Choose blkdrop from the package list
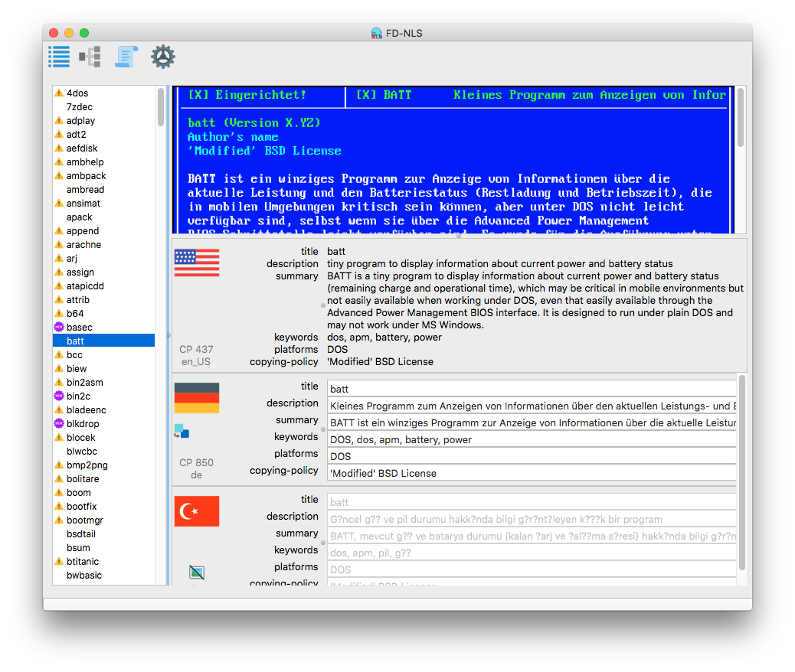 [83, 424]
